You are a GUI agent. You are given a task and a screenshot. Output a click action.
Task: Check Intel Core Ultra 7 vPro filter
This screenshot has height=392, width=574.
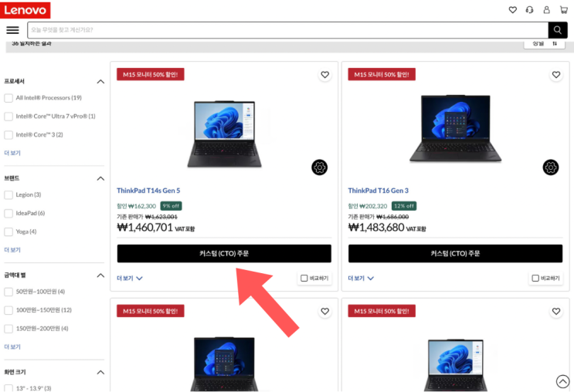tap(8, 117)
